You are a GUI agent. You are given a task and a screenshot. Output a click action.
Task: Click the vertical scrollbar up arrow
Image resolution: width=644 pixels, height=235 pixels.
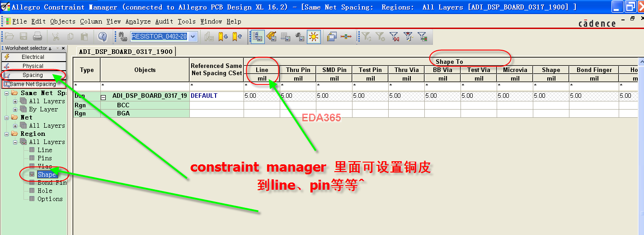pyautogui.click(x=641, y=61)
